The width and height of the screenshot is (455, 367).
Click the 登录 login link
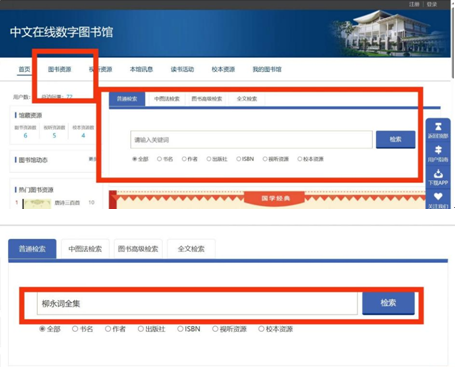click(432, 4)
